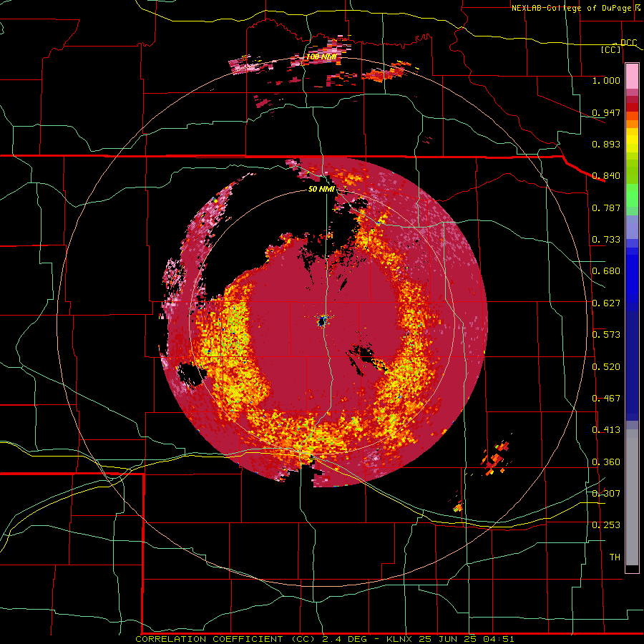Click the [CC] legend title

coord(611,49)
